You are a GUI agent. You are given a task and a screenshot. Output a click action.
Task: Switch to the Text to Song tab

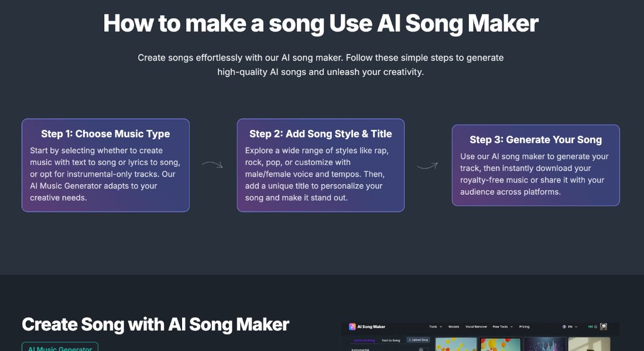tap(390, 340)
